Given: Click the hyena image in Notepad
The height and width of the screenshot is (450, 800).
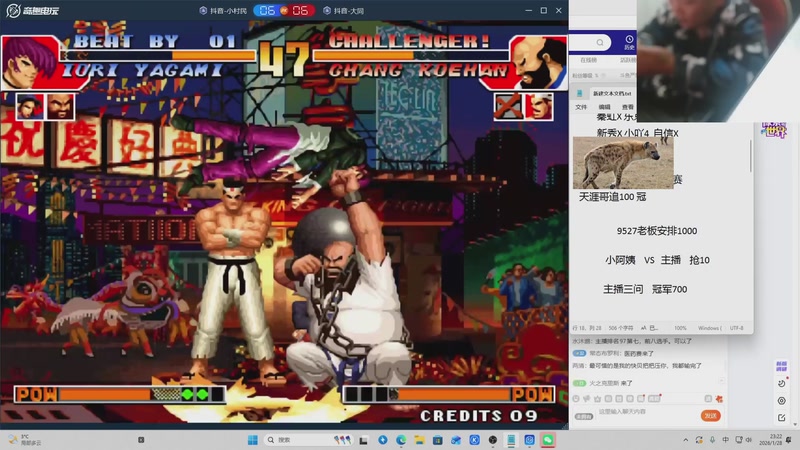Looking at the screenshot, I should [623, 163].
